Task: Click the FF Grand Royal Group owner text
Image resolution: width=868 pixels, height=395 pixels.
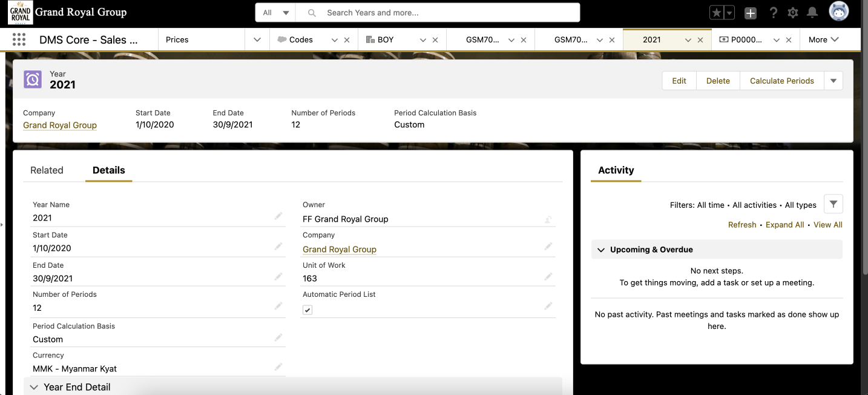Action: pyautogui.click(x=346, y=219)
